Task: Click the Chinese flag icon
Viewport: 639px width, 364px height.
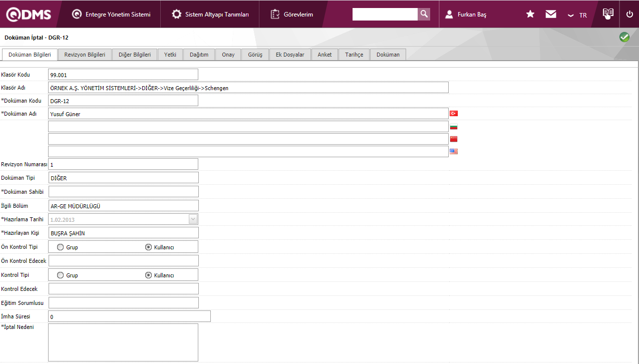Action: click(x=454, y=139)
